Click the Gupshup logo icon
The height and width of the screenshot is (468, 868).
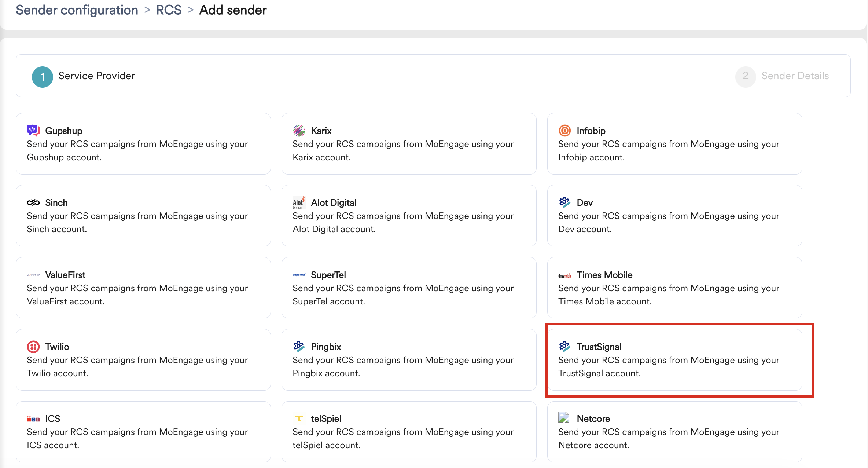tap(33, 130)
